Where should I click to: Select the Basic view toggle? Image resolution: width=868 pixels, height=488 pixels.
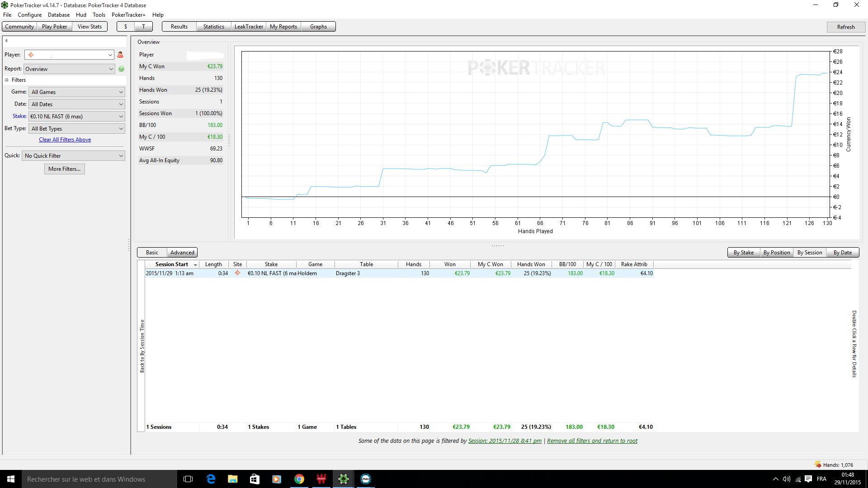click(152, 253)
